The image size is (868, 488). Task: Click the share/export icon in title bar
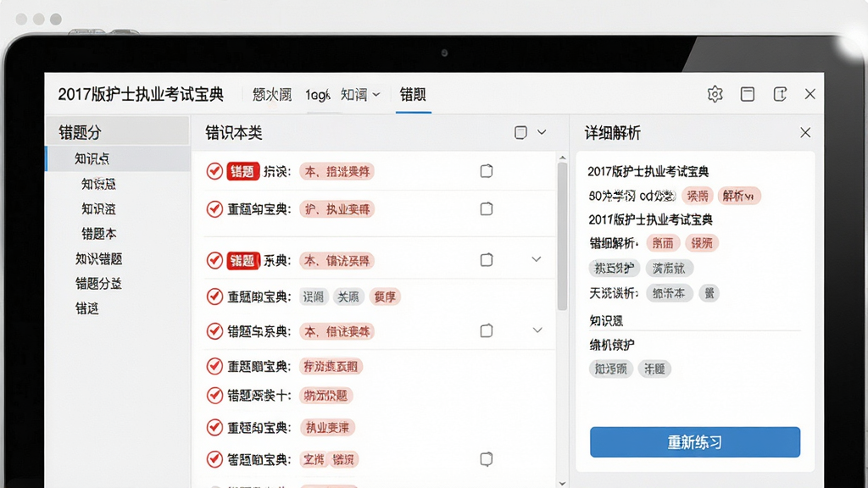pos(780,94)
